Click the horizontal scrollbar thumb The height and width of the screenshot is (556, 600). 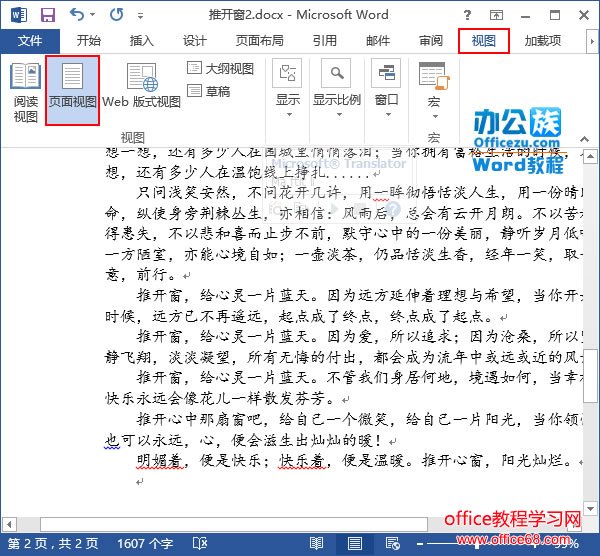pos(234,524)
